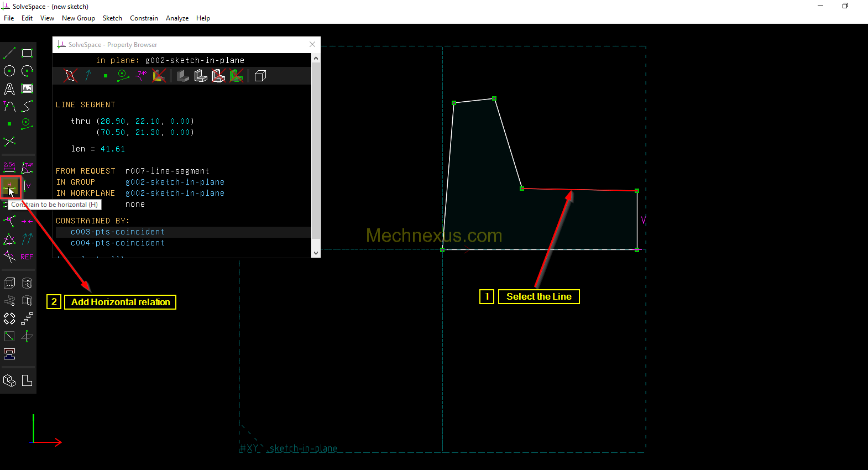Create a Step and Repeat Translating group

pos(27,318)
